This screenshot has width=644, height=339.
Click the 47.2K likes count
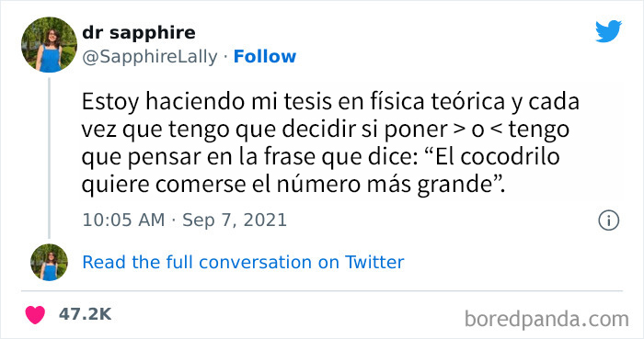[x=85, y=314]
